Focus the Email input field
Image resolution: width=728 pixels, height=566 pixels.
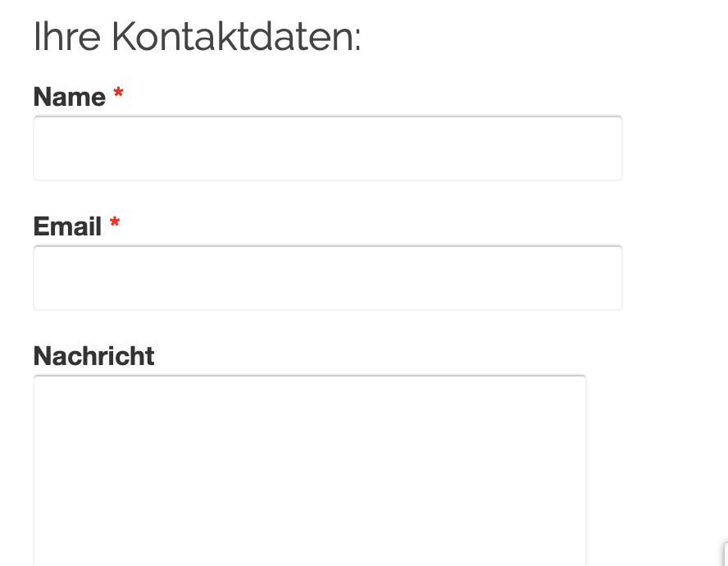[x=327, y=278]
